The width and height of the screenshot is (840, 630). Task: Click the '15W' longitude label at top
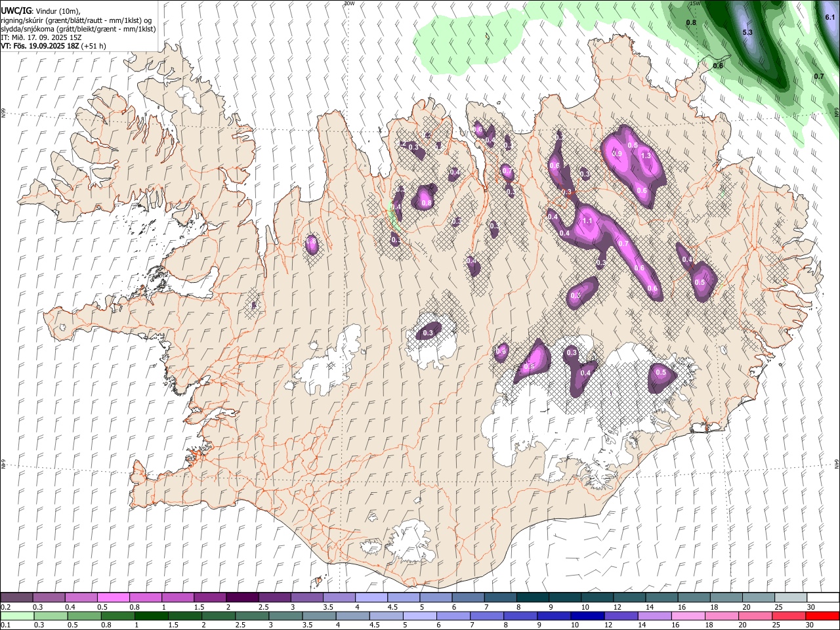pyautogui.click(x=695, y=3)
